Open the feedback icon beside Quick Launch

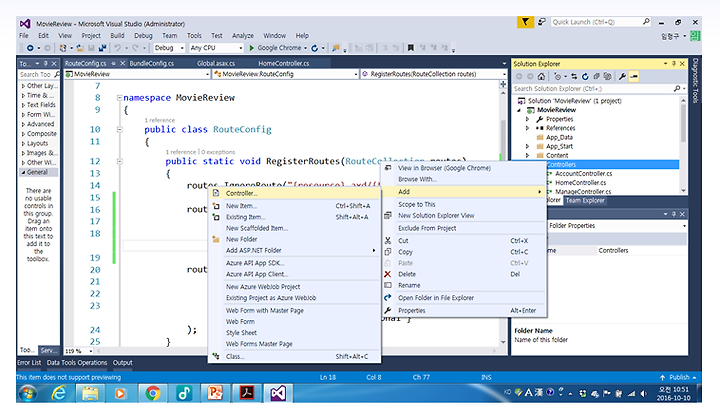542,22
